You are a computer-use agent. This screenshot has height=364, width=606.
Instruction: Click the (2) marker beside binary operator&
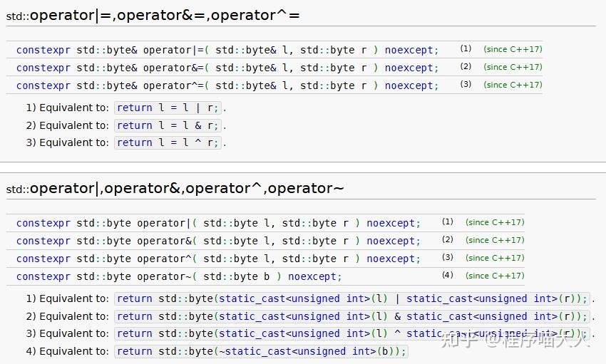click(448, 239)
